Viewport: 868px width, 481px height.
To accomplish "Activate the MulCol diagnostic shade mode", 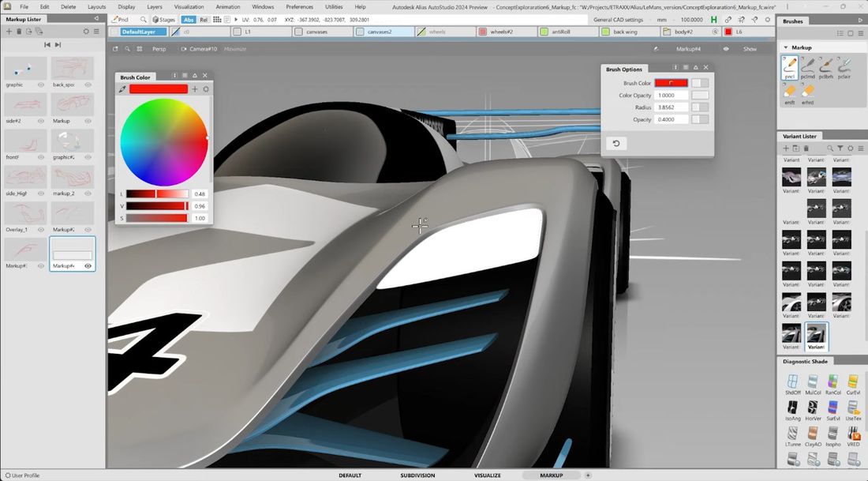I will pyautogui.click(x=813, y=385).
